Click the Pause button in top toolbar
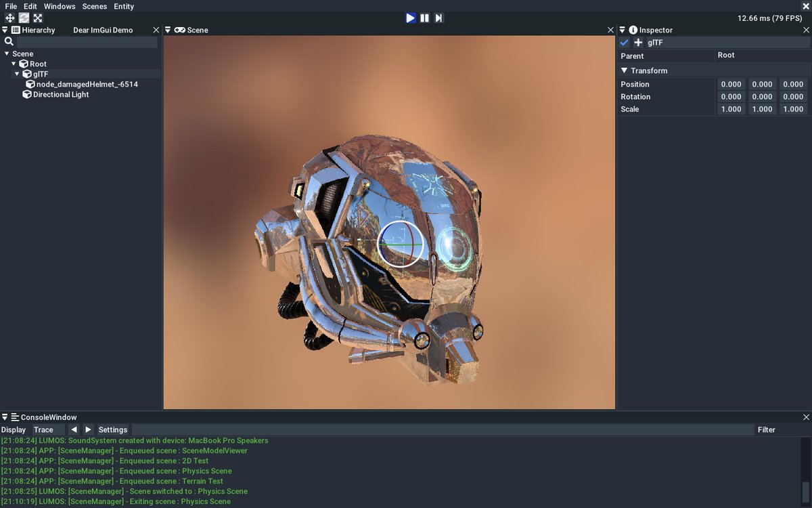 tap(425, 18)
